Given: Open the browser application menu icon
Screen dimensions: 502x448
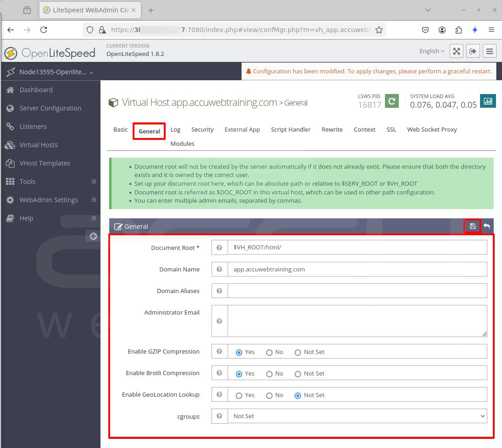Looking at the screenshot, I should (x=491, y=30).
